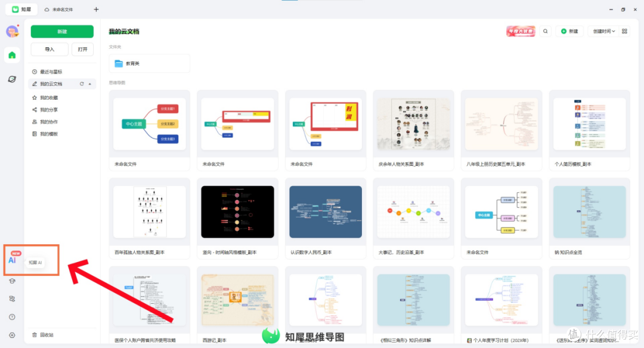Screen dimensions: 644x348
Task: Click the 导入 import button
Action: pyautogui.click(x=49, y=50)
